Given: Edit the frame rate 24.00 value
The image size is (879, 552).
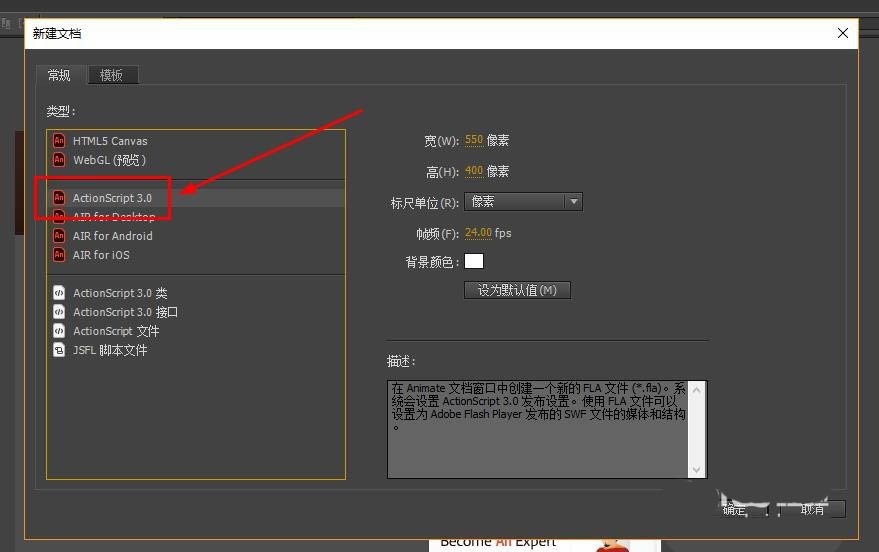Looking at the screenshot, I should tap(478, 233).
